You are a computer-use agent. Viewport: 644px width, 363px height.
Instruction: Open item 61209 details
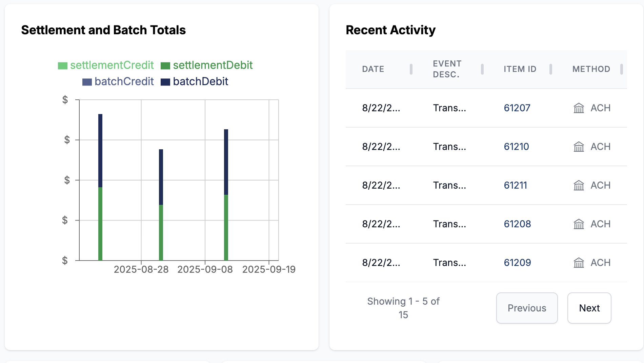pos(517,263)
